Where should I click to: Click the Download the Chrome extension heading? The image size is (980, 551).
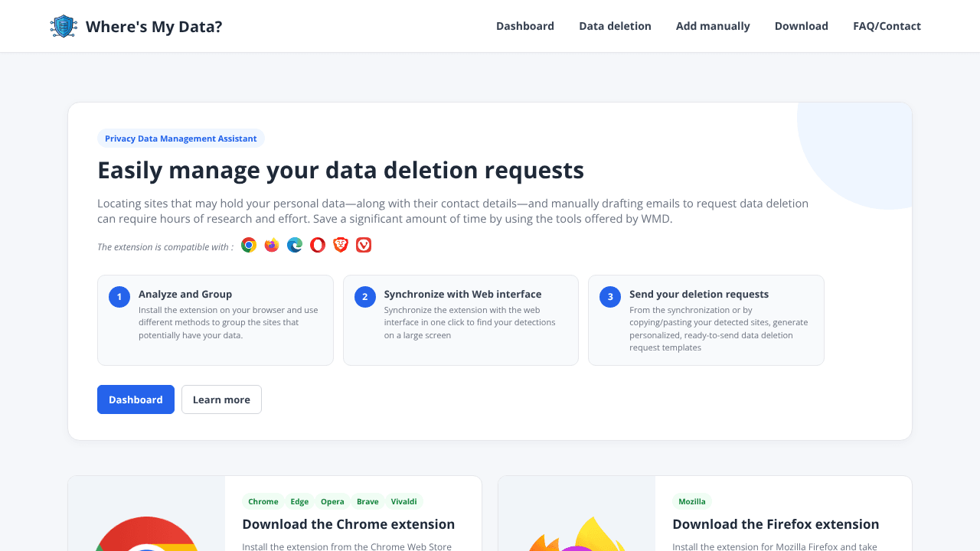[x=348, y=524]
